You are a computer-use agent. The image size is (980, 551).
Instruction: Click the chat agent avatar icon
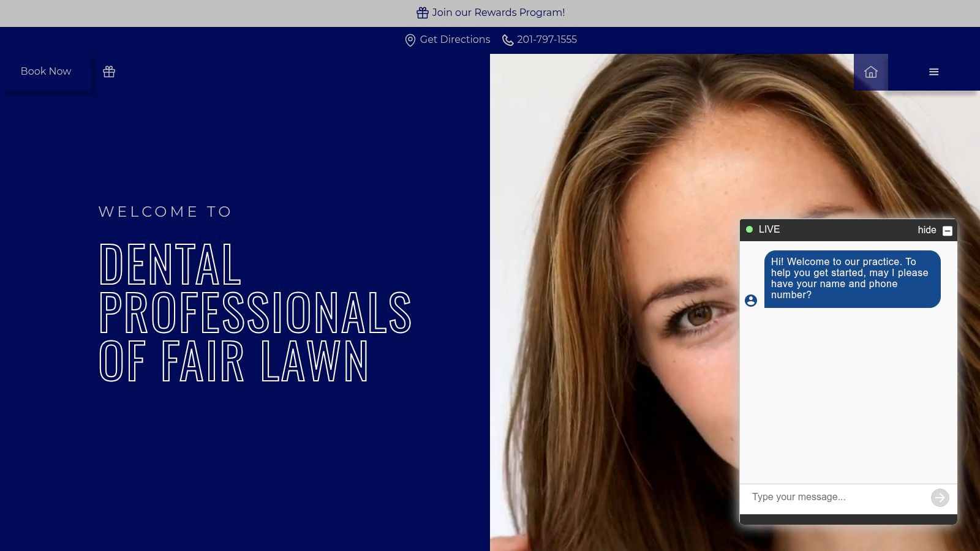click(x=751, y=301)
